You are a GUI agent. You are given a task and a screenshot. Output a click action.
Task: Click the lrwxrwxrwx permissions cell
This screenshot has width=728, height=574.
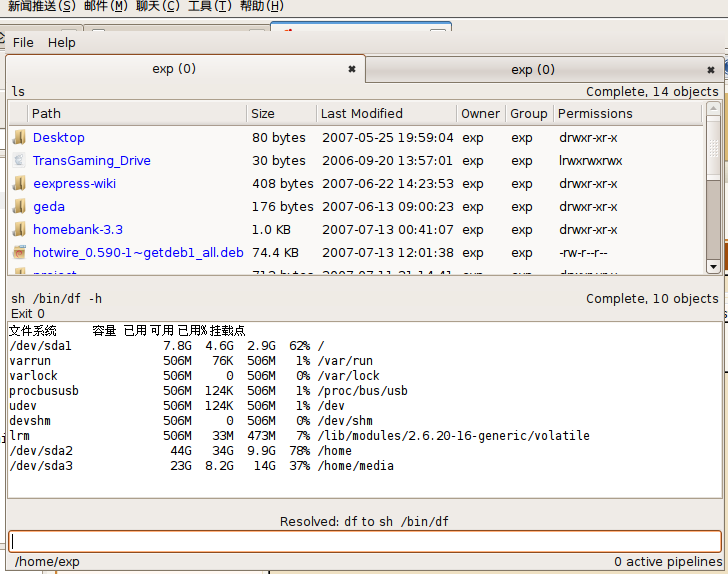click(591, 161)
